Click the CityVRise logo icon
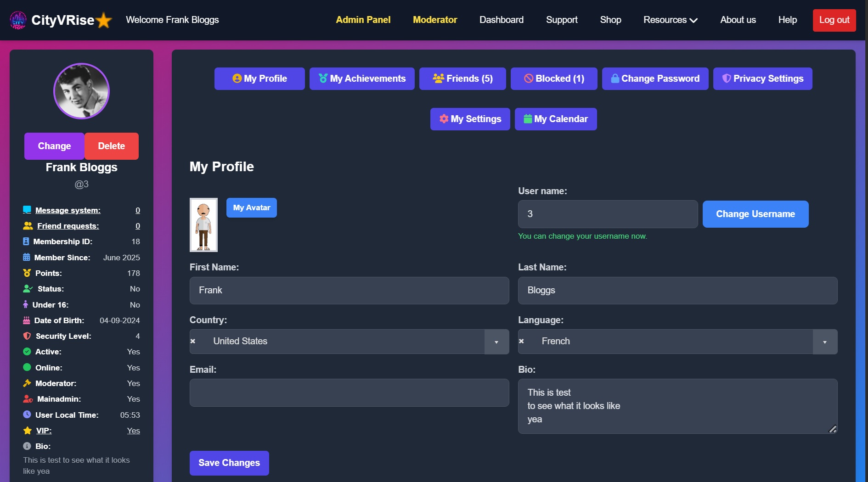 click(18, 20)
